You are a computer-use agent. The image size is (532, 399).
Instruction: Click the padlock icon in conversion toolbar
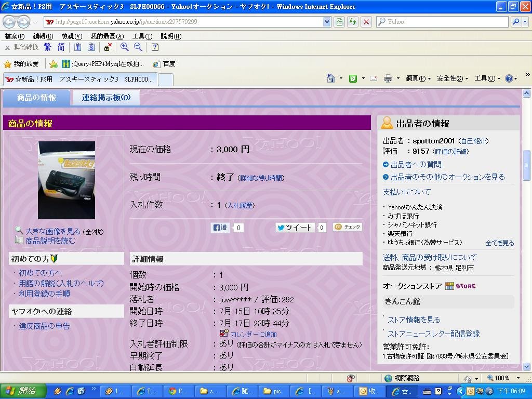tap(108, 47)
